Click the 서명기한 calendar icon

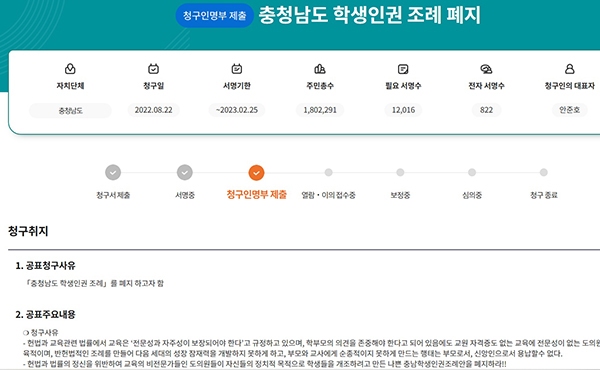click(237, 69)
